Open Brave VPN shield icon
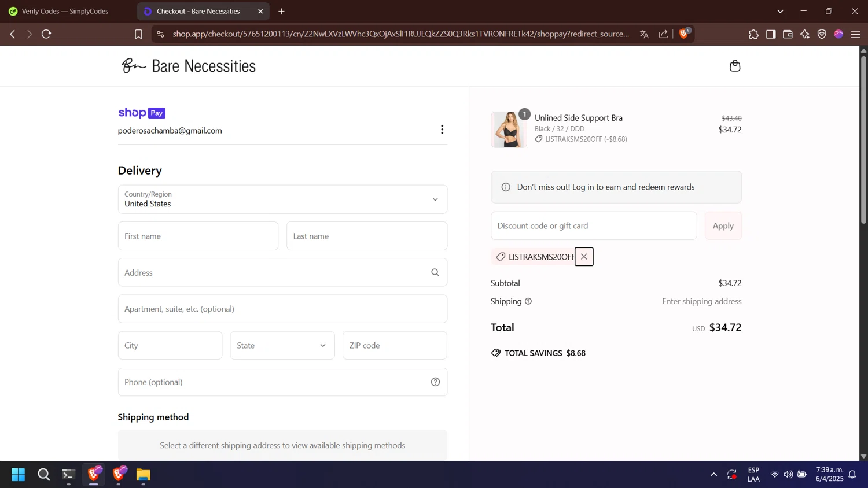 point(822,34)
